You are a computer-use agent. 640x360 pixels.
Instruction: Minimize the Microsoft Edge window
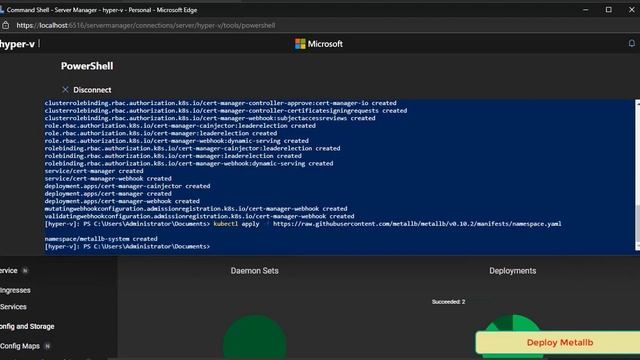click(585, 9)
